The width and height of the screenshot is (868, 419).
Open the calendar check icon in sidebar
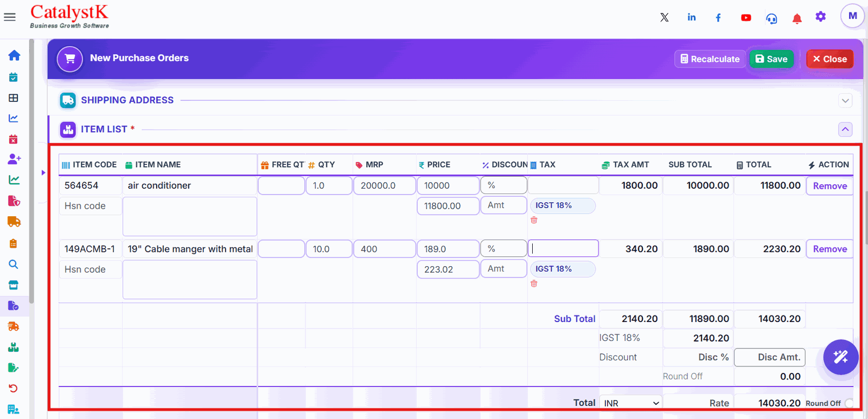point(14,77)
